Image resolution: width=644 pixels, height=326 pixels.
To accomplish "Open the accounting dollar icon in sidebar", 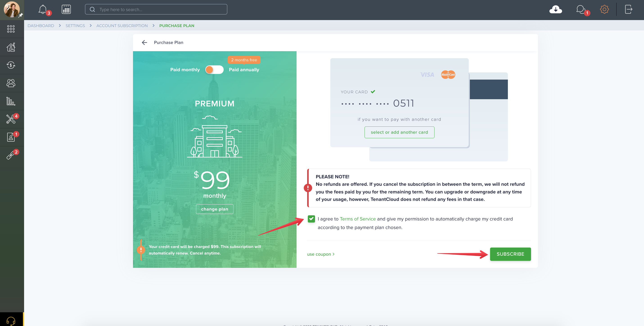I will coord(11,65).
